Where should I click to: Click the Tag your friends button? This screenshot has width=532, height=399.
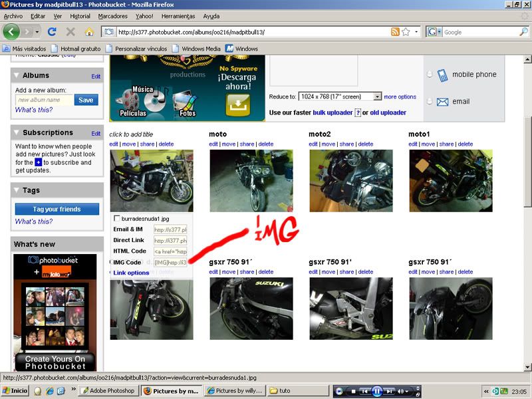[x=57, y=209]
